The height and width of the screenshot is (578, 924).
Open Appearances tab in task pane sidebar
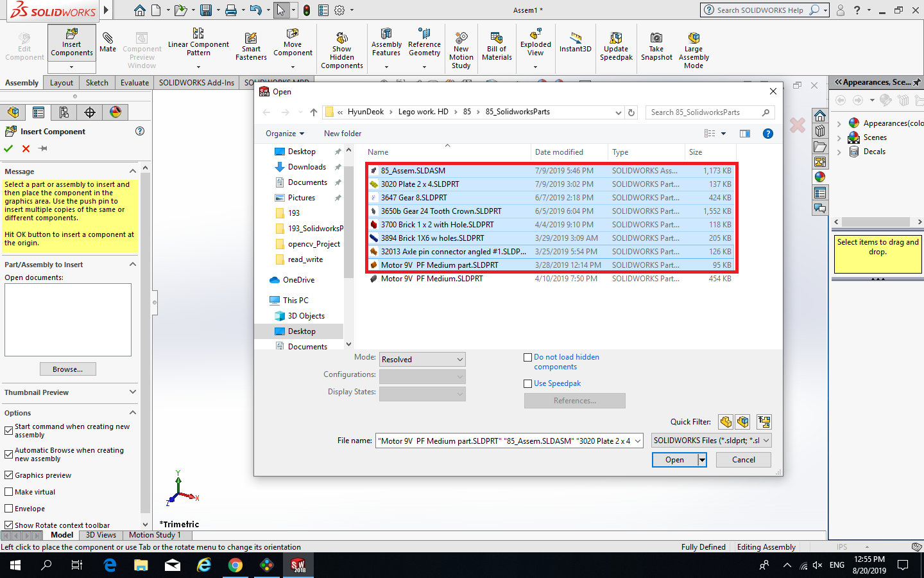click(x=820, y=177)
